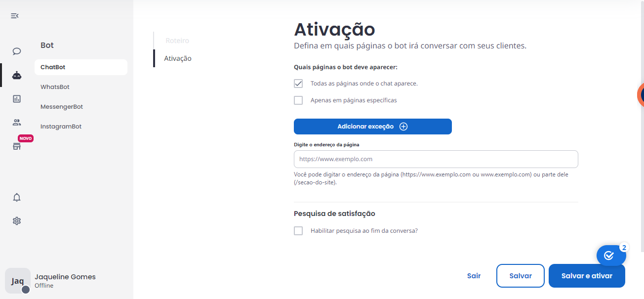644x299 pixels.
Task: Focus the page address input field
Action: pyautogui.click(x=436, y=159)
